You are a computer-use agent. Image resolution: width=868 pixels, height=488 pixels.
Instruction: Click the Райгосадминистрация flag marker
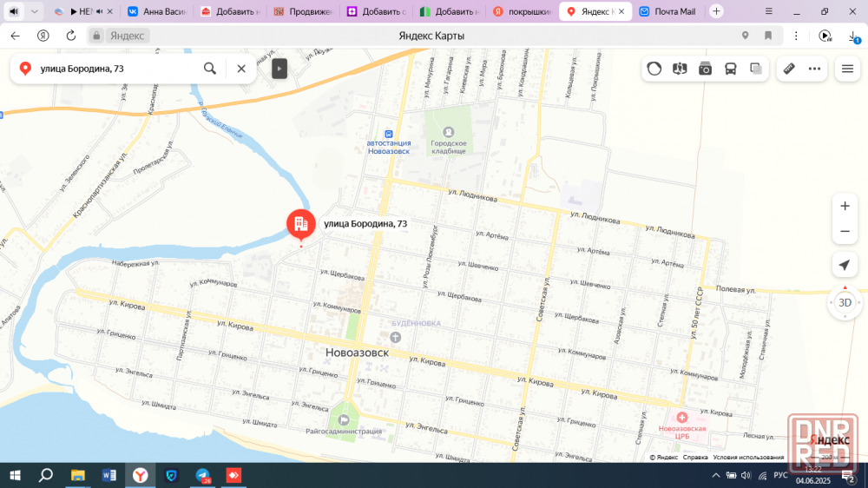pos(344,420)
